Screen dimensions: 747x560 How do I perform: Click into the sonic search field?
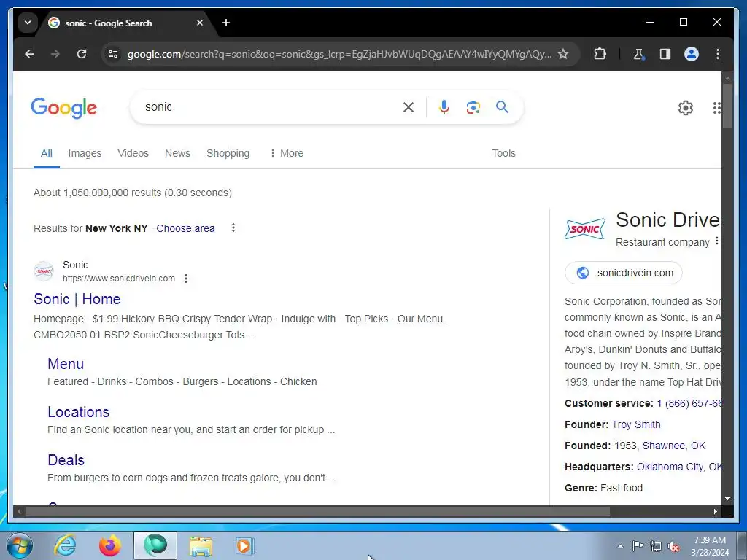(x=267, y=107)
